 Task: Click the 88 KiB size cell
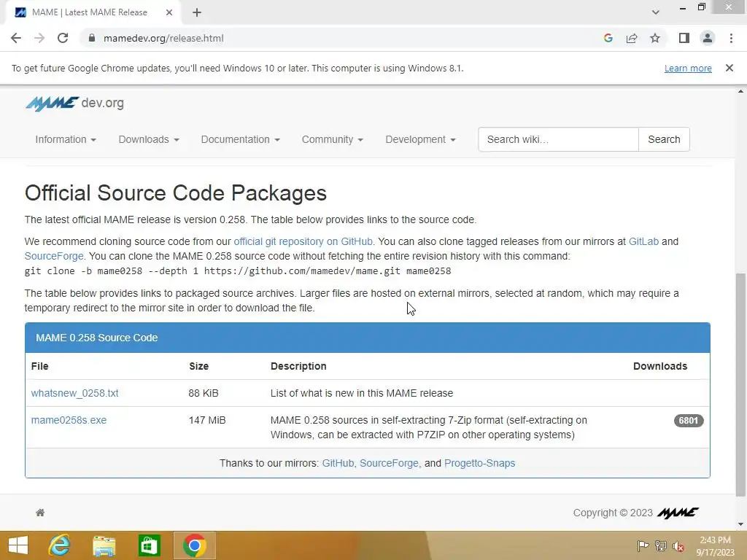tap(204, 393)
